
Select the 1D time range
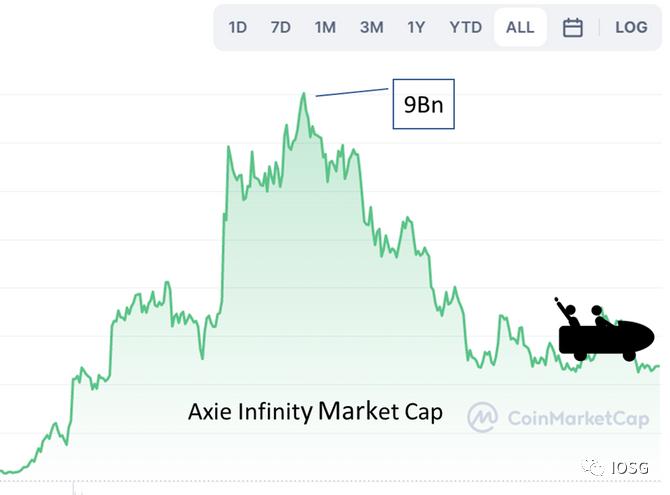click(x=237, y=28)
